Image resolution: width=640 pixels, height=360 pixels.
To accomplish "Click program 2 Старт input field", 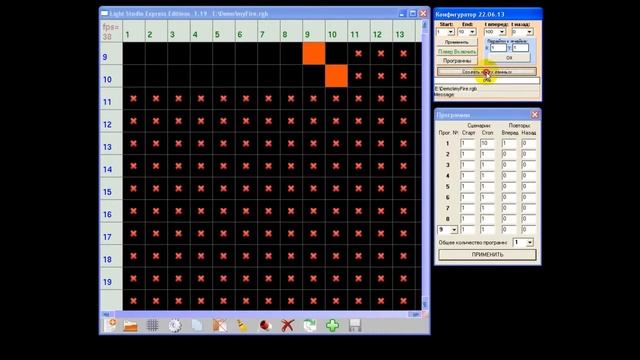I will click(467, 154).
